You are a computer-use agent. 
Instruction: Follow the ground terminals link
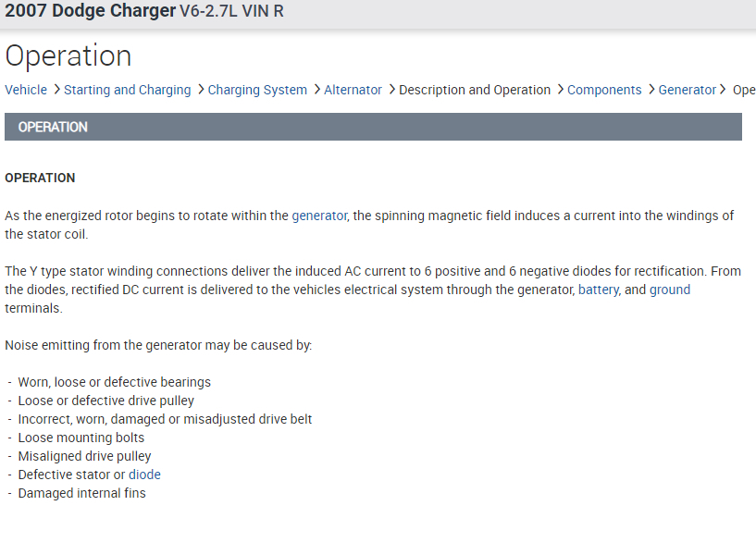point(670,290)
